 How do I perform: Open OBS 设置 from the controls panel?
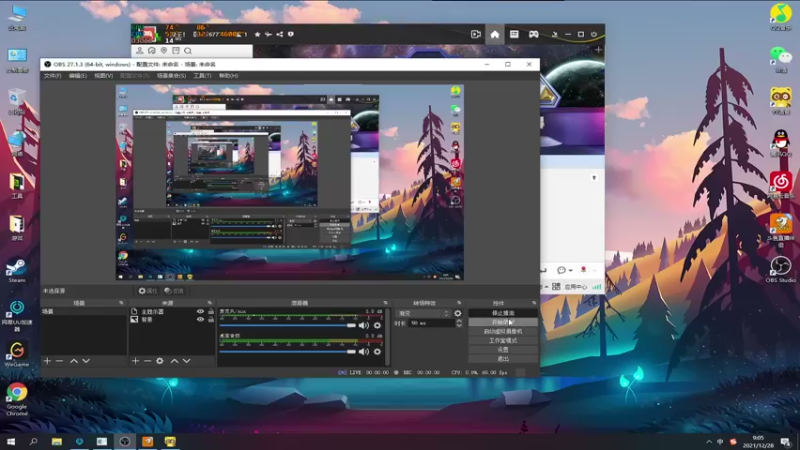coord(503,349)
